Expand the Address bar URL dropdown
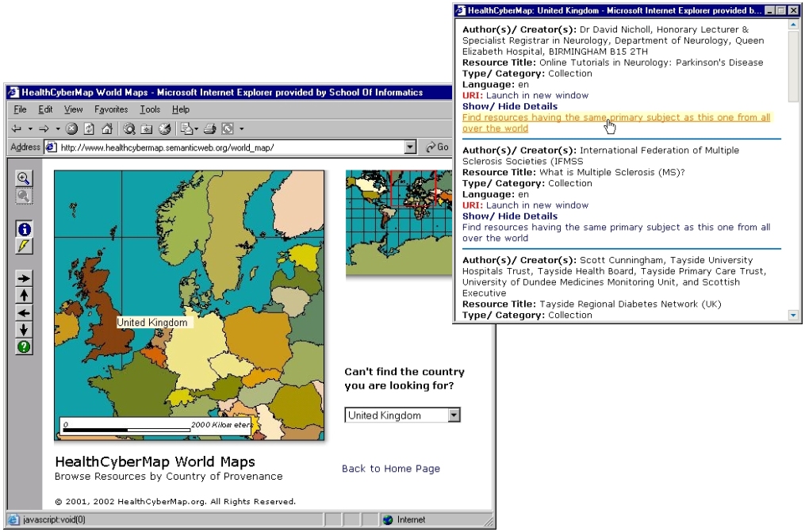Viewport: 805px width, 532px height. [x=410, y=147]
